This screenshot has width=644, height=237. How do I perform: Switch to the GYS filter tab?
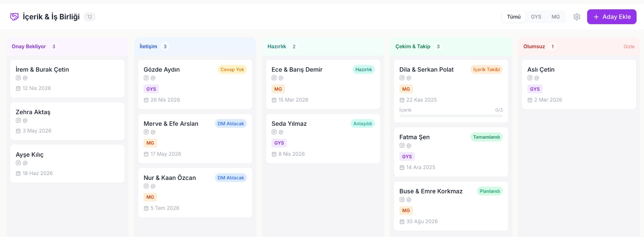(536, 17)
